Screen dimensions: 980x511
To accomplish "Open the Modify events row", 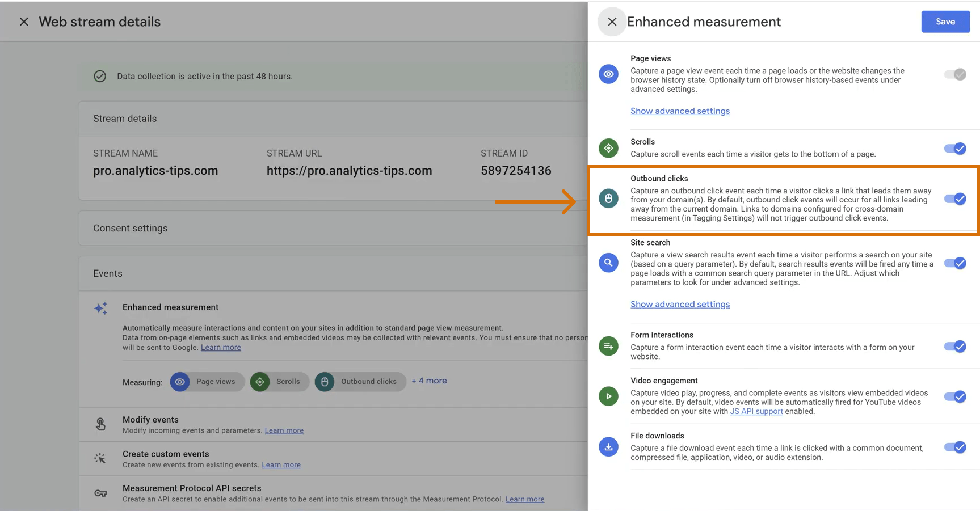I will point(333,424).
